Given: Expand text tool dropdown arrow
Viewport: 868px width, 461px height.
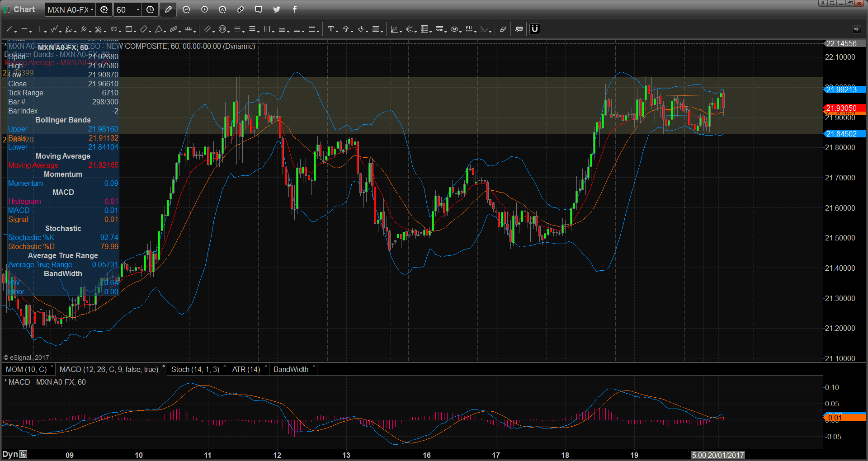Looking at the screenshot, I should point(337,31).
